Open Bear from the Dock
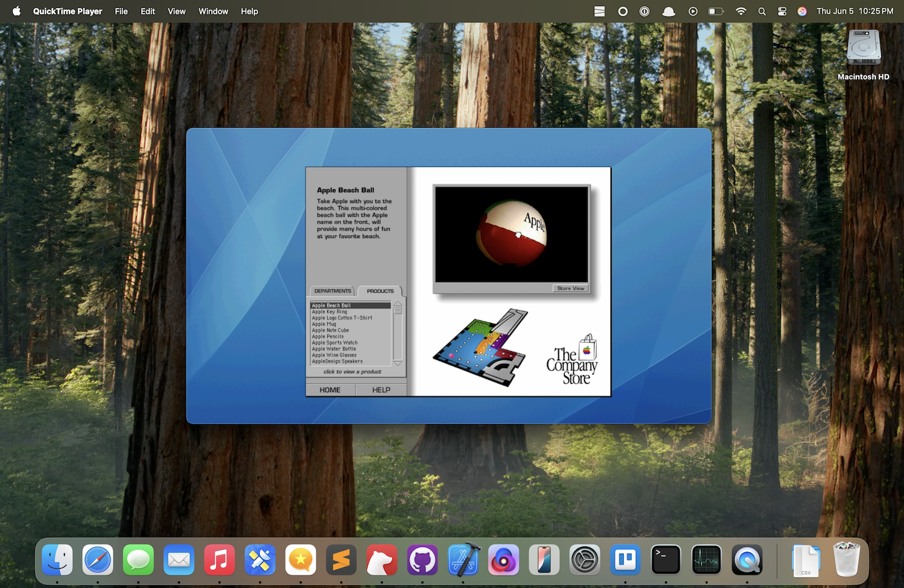The height and width of the screenshot is (588, 904). [381, 560]
